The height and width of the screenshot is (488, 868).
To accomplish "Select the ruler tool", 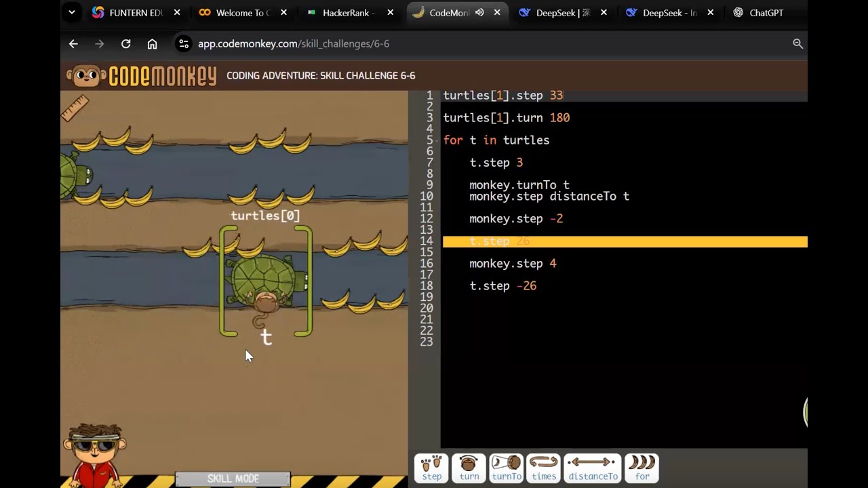I will coord(75,108).
